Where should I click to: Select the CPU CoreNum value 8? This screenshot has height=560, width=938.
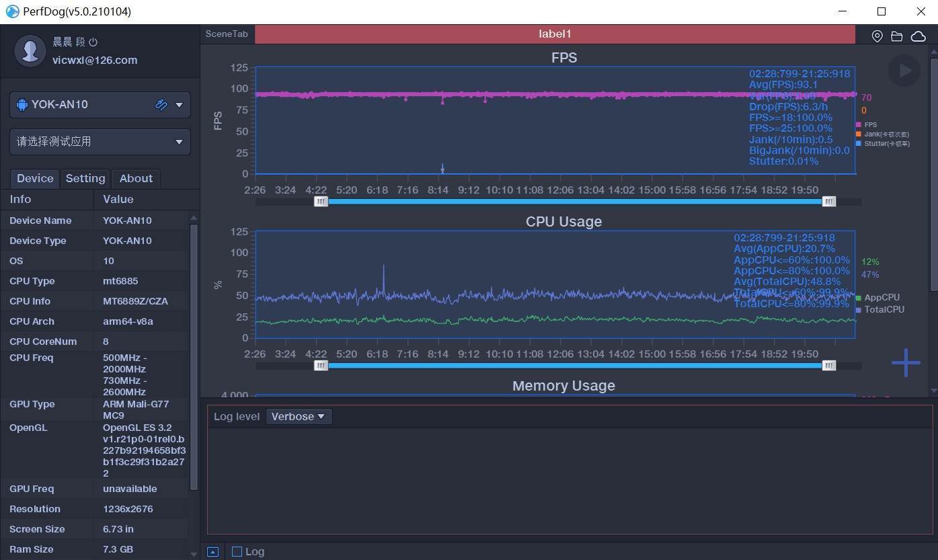click(106, 342)
